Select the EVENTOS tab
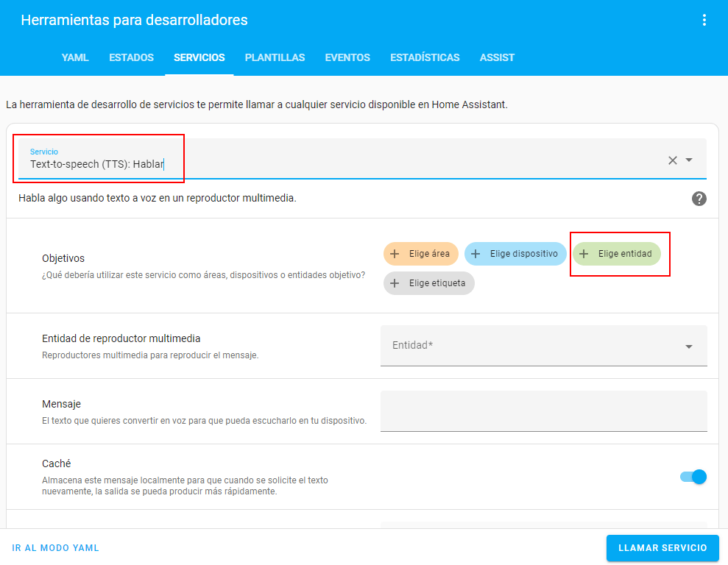 click(x=347, y=57)
